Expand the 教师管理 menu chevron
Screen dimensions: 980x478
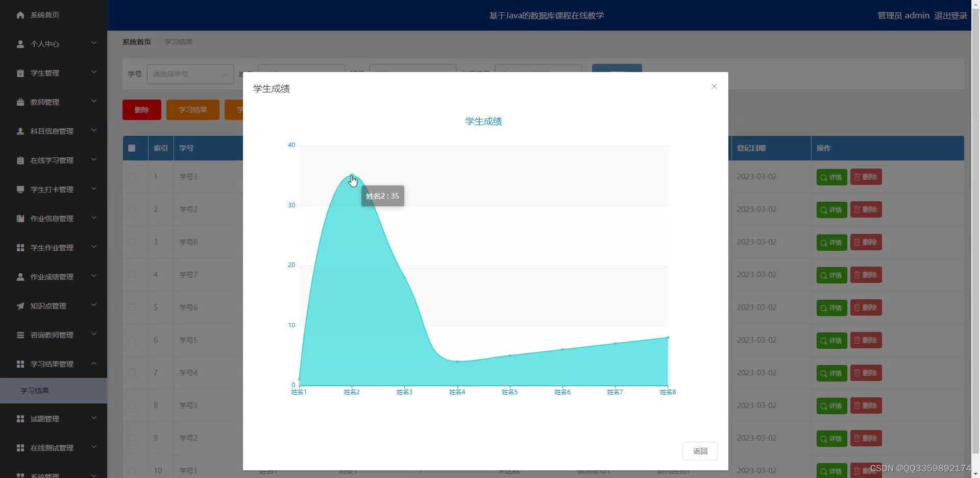point(94,102)
